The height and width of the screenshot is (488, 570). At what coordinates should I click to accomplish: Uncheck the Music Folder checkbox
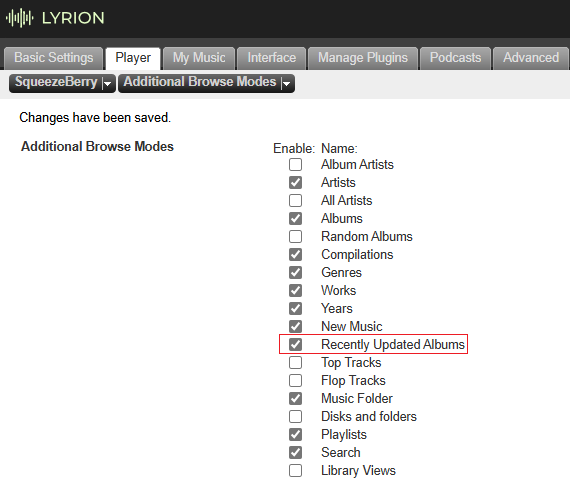pyautogui.click(x=296, y=399)
